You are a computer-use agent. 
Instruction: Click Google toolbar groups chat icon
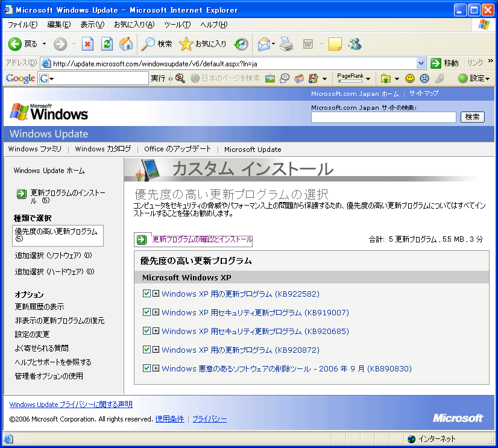pos(284,78)
